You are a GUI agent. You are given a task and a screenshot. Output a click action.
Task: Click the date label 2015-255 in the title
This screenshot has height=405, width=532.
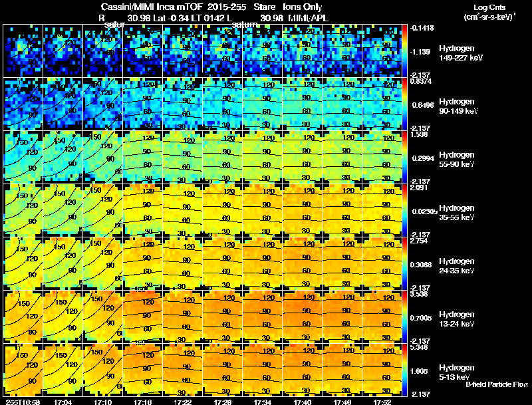(x=227, y=7)
